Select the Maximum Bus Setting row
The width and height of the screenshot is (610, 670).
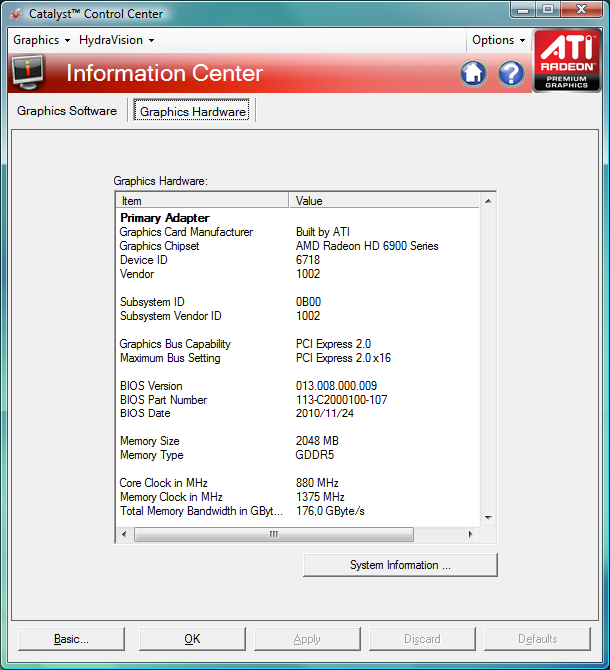[x=298, y=358]
